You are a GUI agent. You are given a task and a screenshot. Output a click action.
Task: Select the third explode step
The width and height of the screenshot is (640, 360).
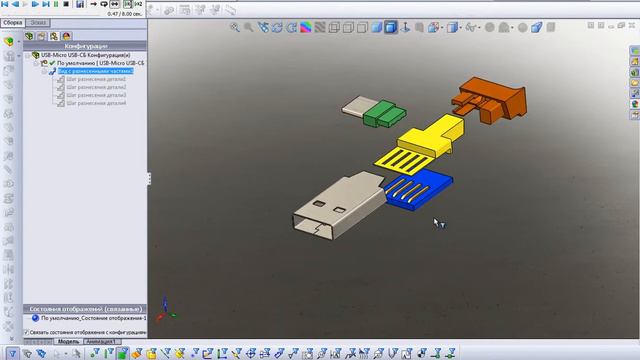pos(96,95)
